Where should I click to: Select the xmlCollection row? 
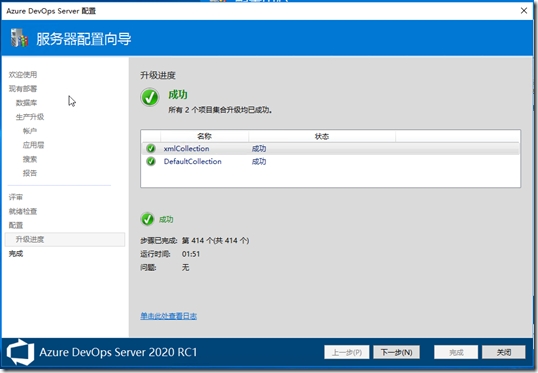point(330,149)
